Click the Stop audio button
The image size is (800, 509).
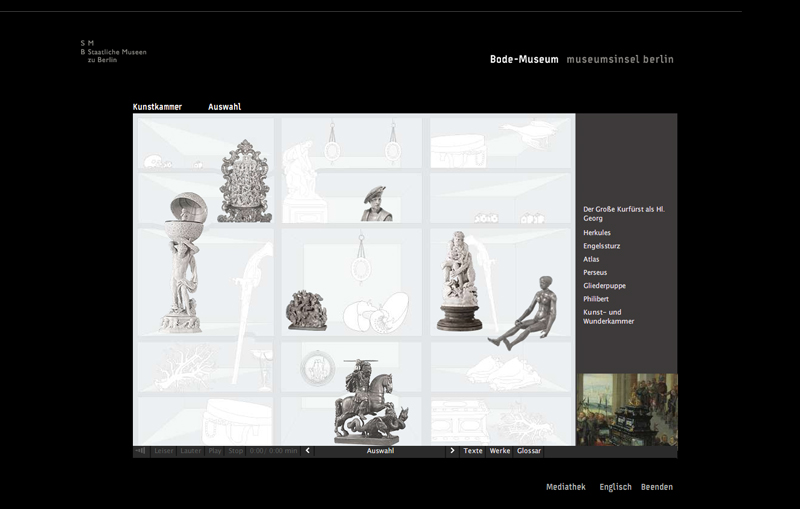pyautogui.click(x=235, y=451)
